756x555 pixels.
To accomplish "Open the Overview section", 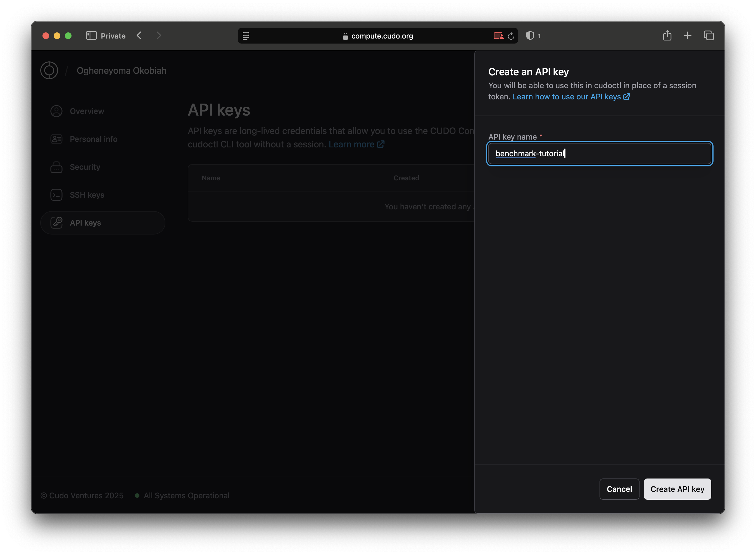I will 103,111.
